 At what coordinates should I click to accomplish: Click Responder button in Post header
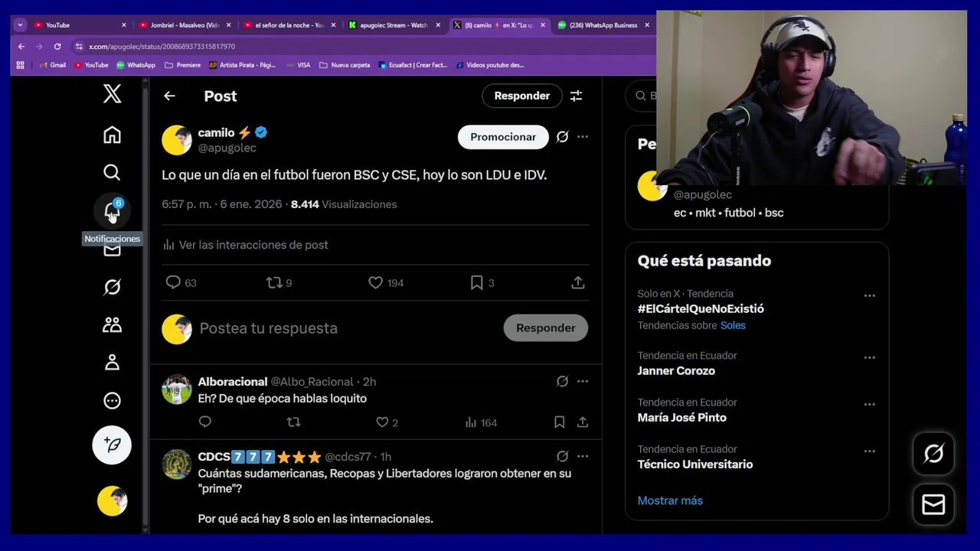click(522, 96)
